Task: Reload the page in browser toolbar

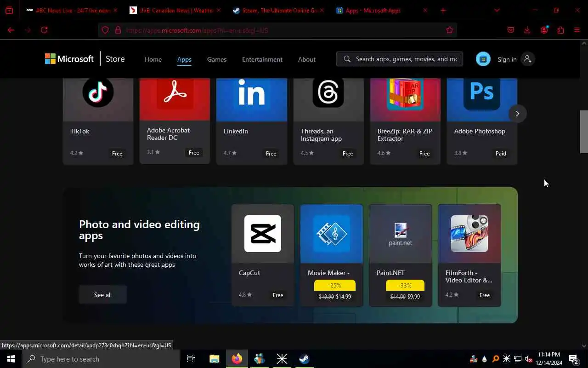Action: tap(44, 30)
